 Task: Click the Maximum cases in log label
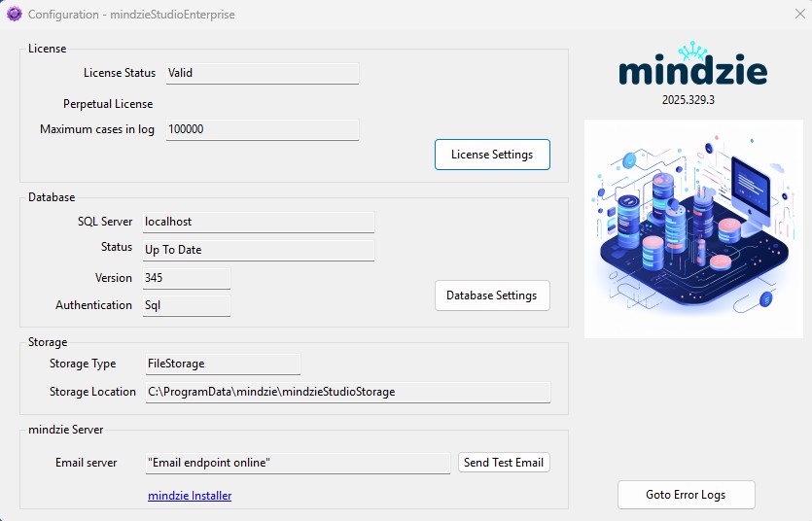click(97, 129)
